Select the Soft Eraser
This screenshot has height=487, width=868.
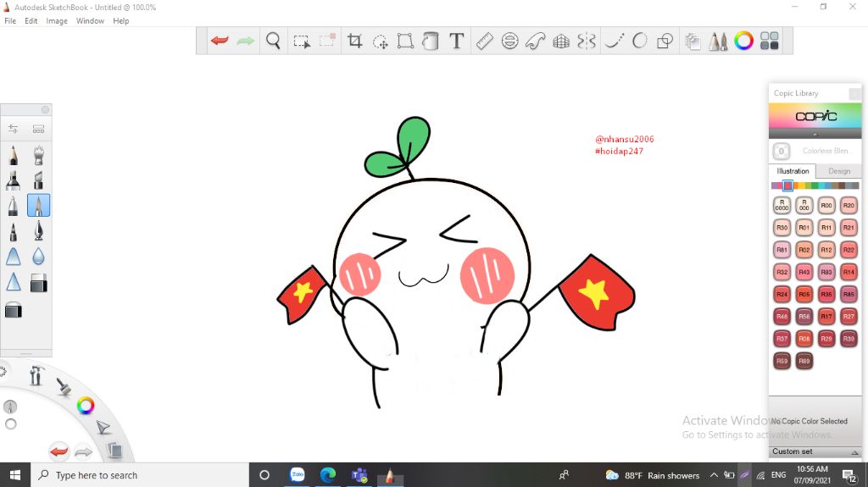[x=14, y=310]
